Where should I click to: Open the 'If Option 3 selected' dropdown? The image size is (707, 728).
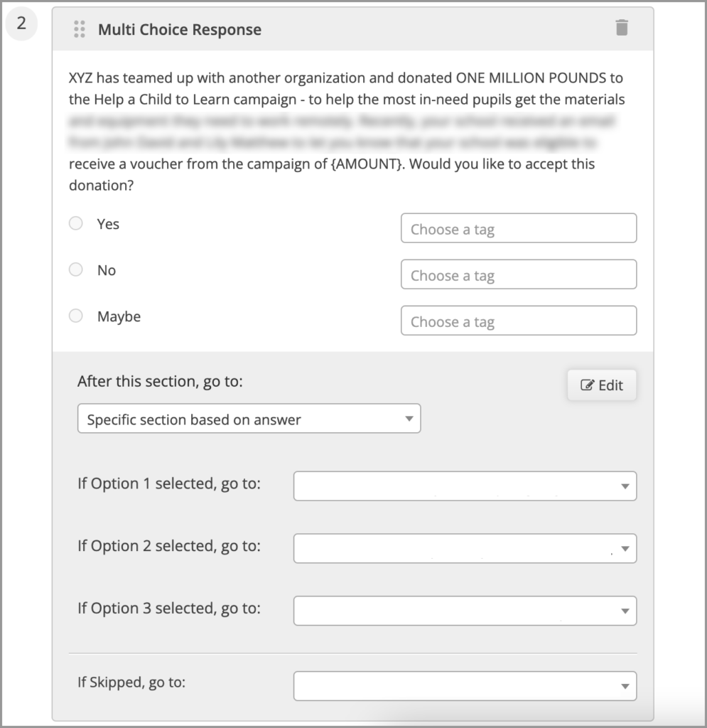pyautogui.click(x=465, y=611)
